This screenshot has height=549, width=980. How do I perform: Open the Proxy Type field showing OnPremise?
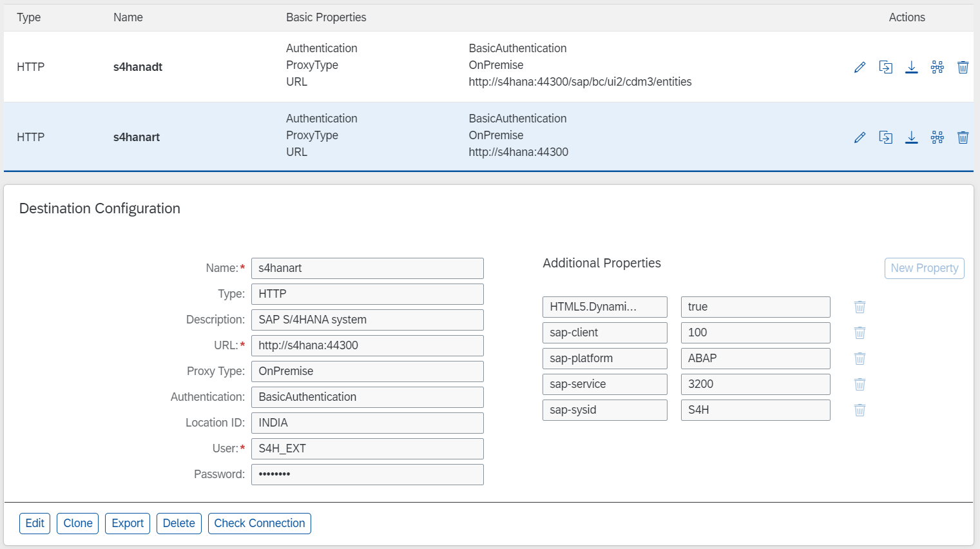click(x=367, y=371)
